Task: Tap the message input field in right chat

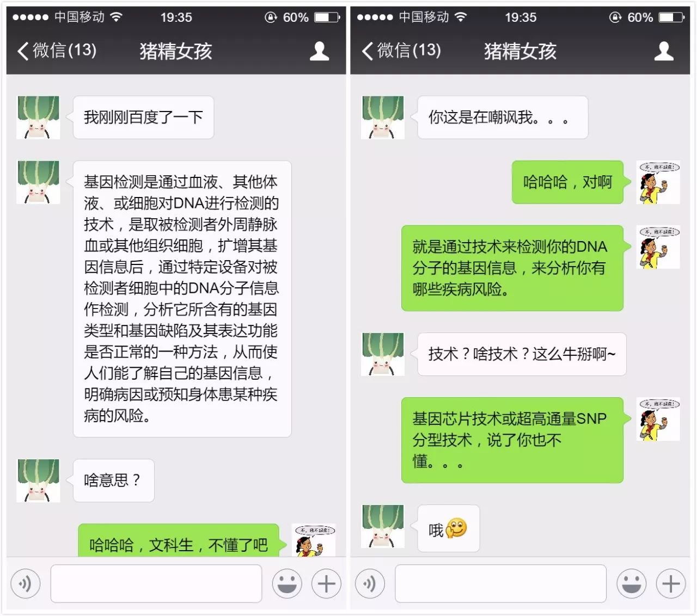Action: tap(501, 584)
